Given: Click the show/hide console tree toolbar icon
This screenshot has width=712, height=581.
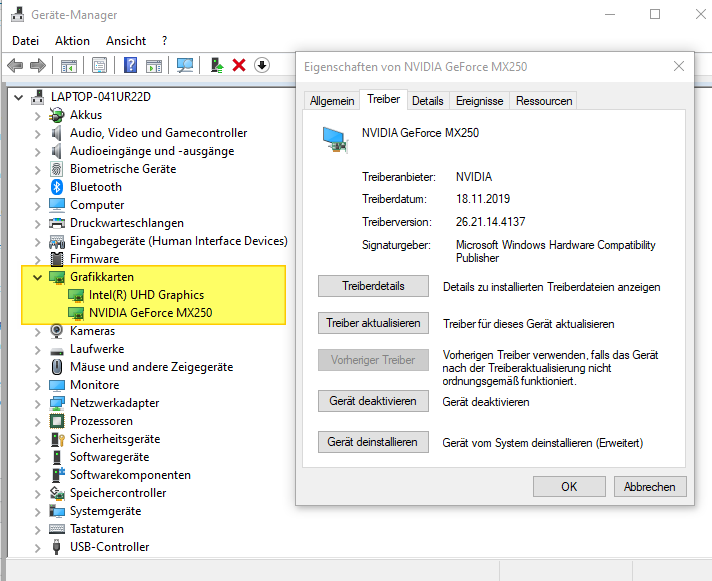Looking at the screenshot, I should 69,66.
